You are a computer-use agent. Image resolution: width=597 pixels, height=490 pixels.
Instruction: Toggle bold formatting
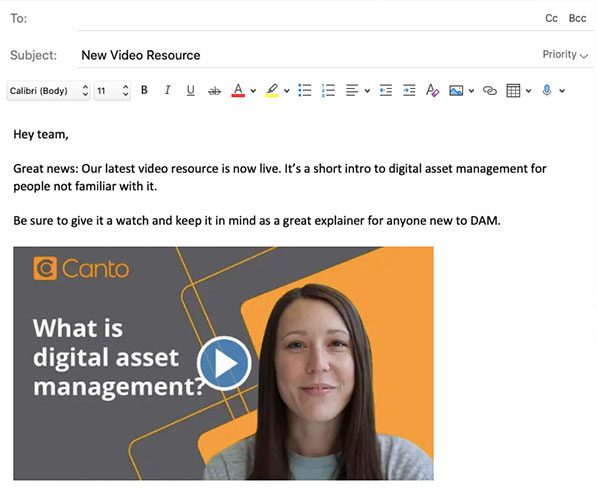(144, 90)
